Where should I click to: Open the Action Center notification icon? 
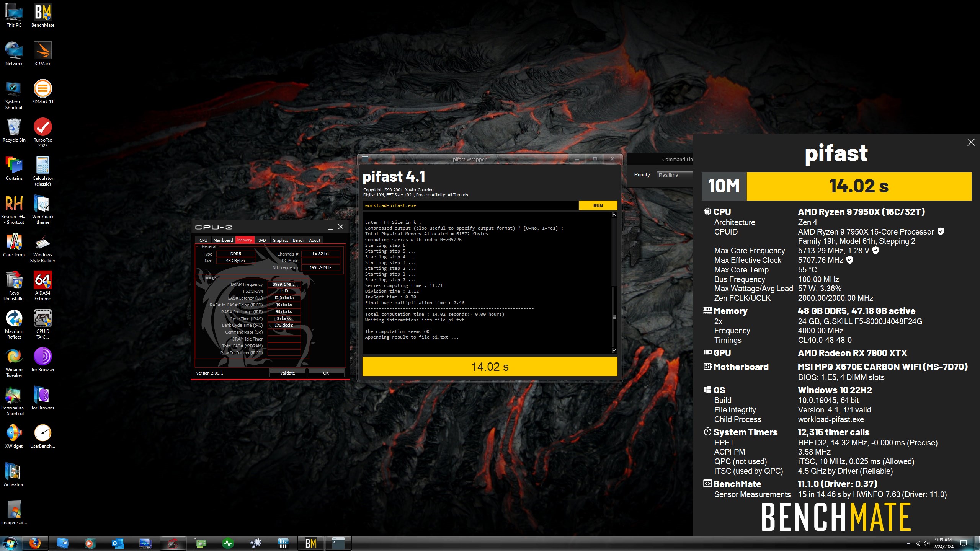964,543
